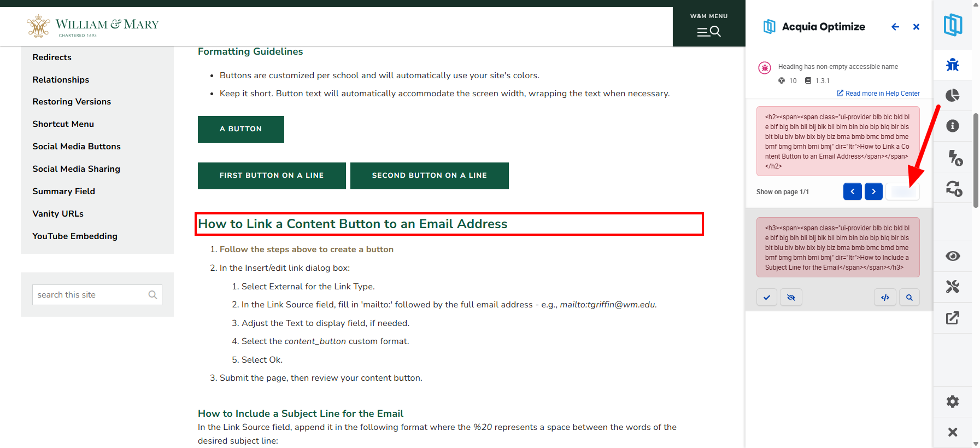Click the pink bug issue icon
The width and height of the screenshot is (980, 448).
point(764,68)
